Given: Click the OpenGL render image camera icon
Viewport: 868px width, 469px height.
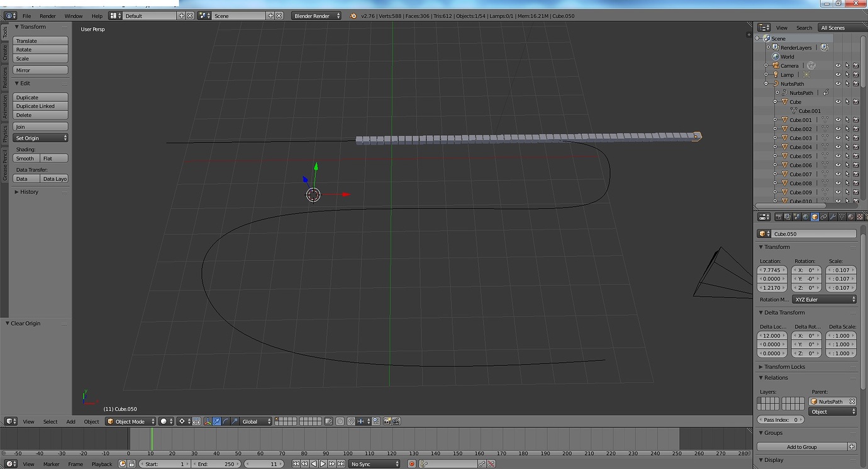Looking at the screenshot, I should pyautogui.click(x=387, y=421).
